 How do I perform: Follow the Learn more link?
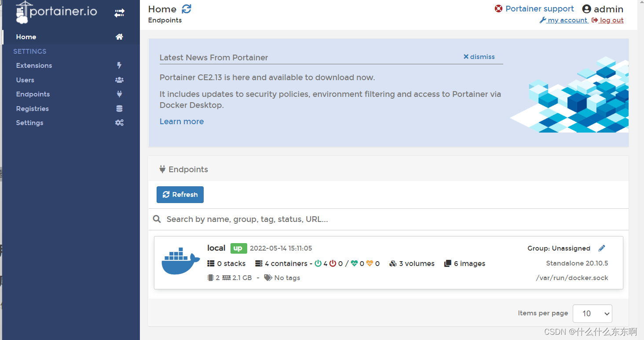tap(182, 122)
